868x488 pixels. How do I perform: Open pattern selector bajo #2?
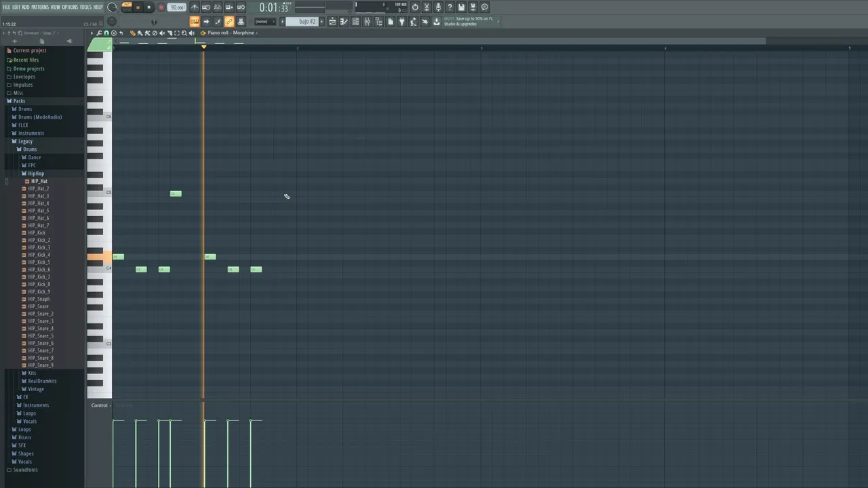(301, 22)
